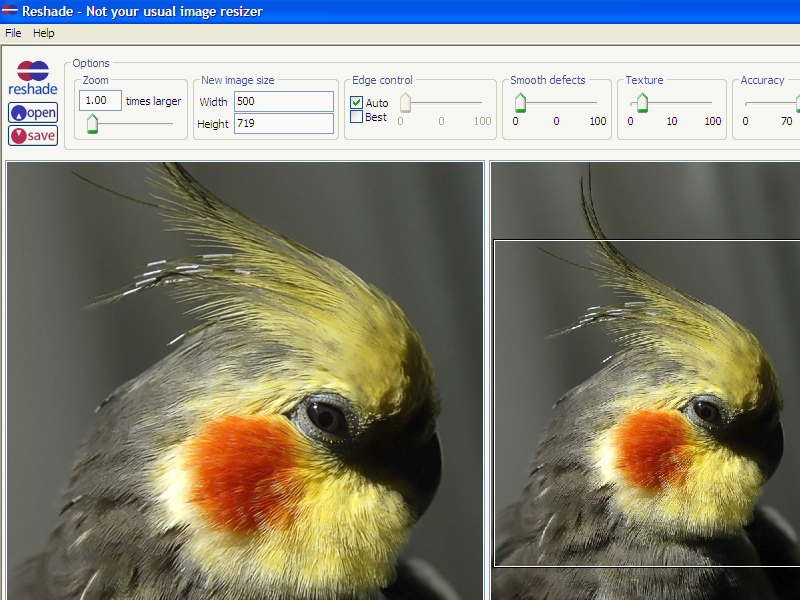800x600 pixels.
Task: Open the File menu
Action: (13, 33)
